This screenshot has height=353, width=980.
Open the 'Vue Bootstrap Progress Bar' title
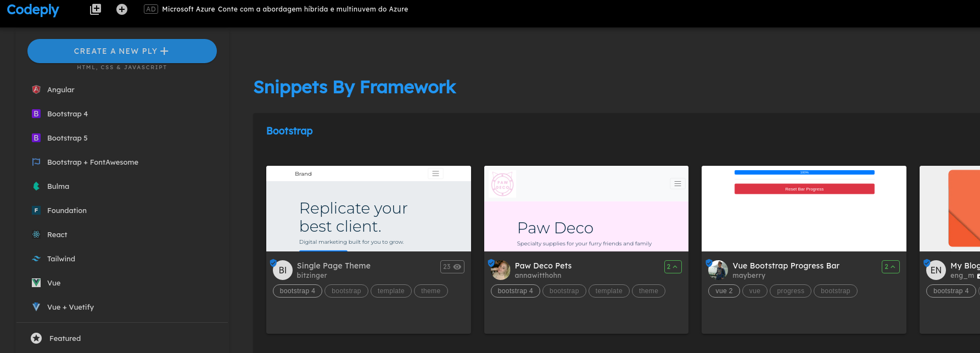(786, 266)
